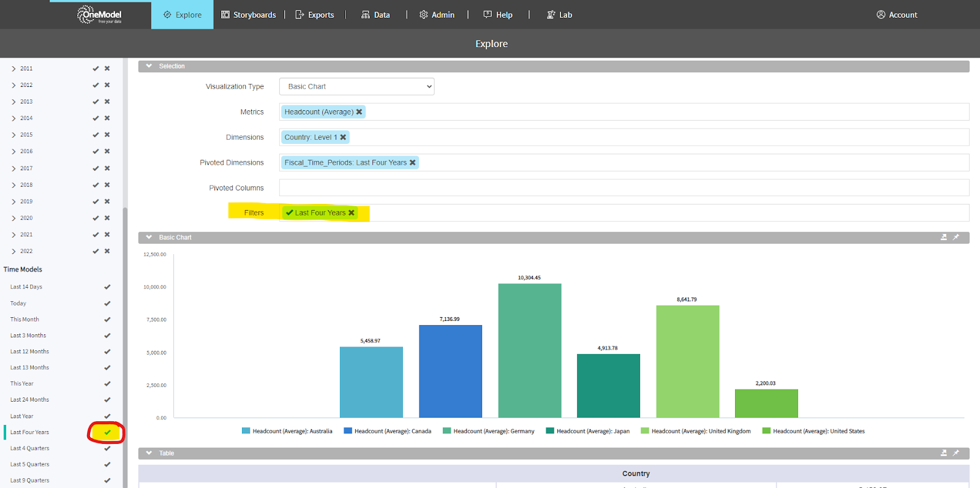Remove the Fiscal_Time_Periods pivoted dimension tag
Screen dimensions: 980x488
[413, 163]
